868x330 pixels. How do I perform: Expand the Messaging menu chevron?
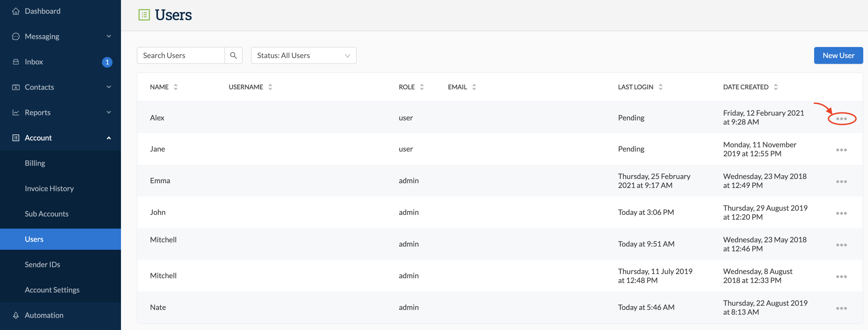click(109, 36)
